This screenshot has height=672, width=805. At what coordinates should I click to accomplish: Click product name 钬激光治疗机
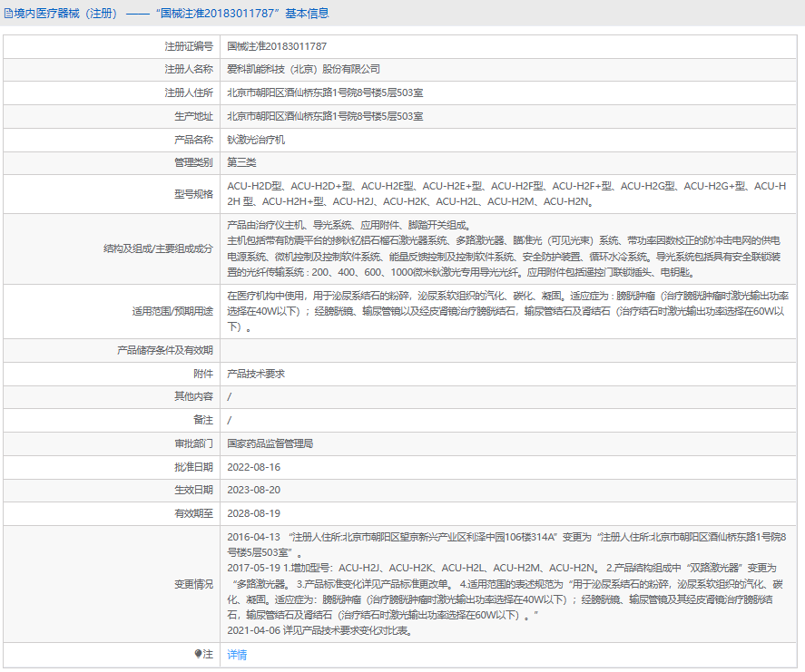tap(256, 140)
